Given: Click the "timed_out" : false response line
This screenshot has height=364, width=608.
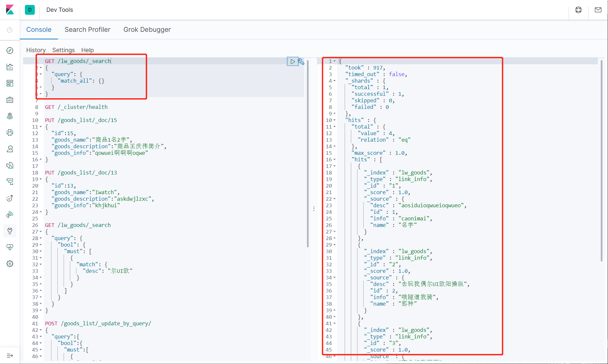Looking at the screenshot, I should [x=376, y=74].
